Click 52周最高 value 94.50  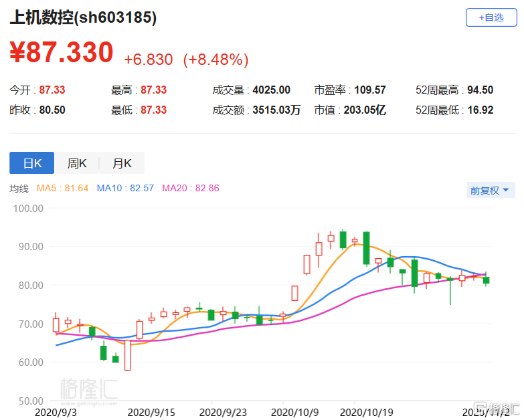click(x=481, y=90)
